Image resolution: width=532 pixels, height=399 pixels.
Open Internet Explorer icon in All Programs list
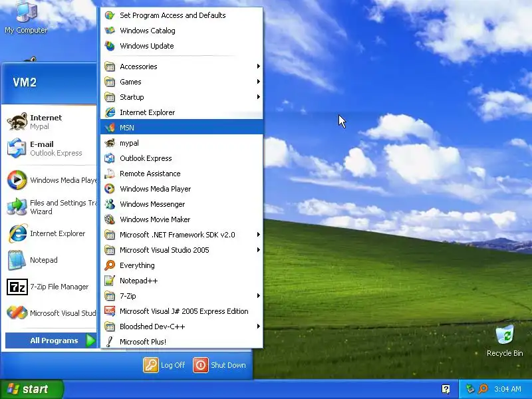click(x=110, y=112)
